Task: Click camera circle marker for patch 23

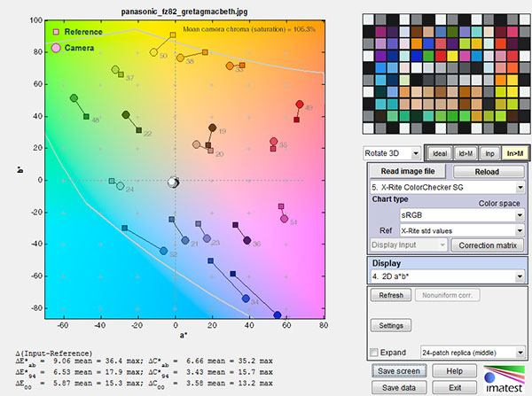Action: coord(207,238)
